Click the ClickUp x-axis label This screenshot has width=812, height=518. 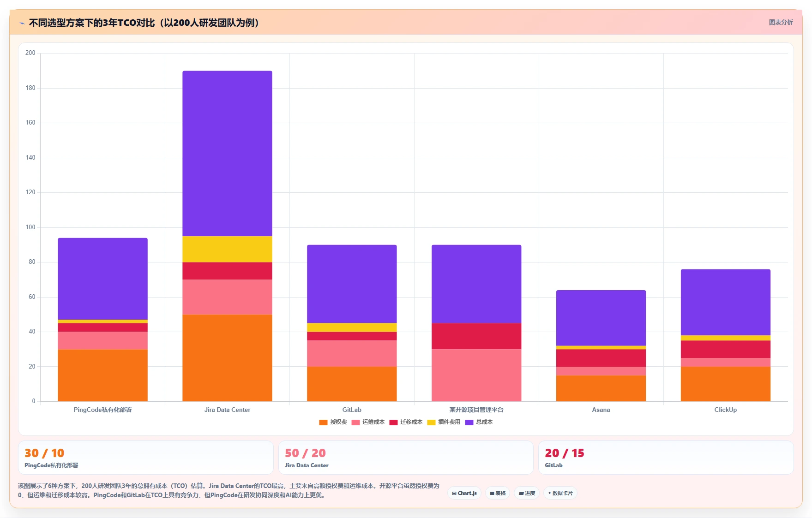click(x=726, y=410)
